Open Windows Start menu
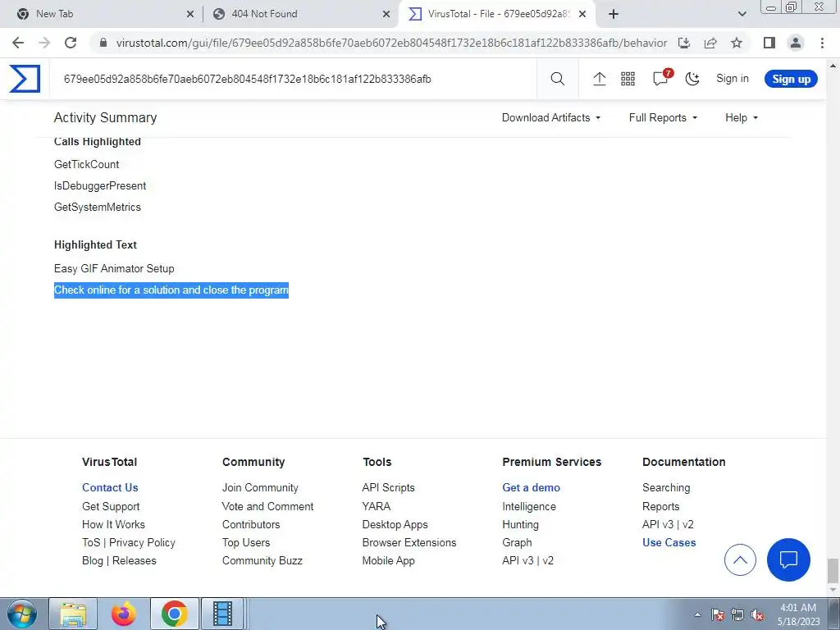The image size is (840, 630). [x=22, y=614]
